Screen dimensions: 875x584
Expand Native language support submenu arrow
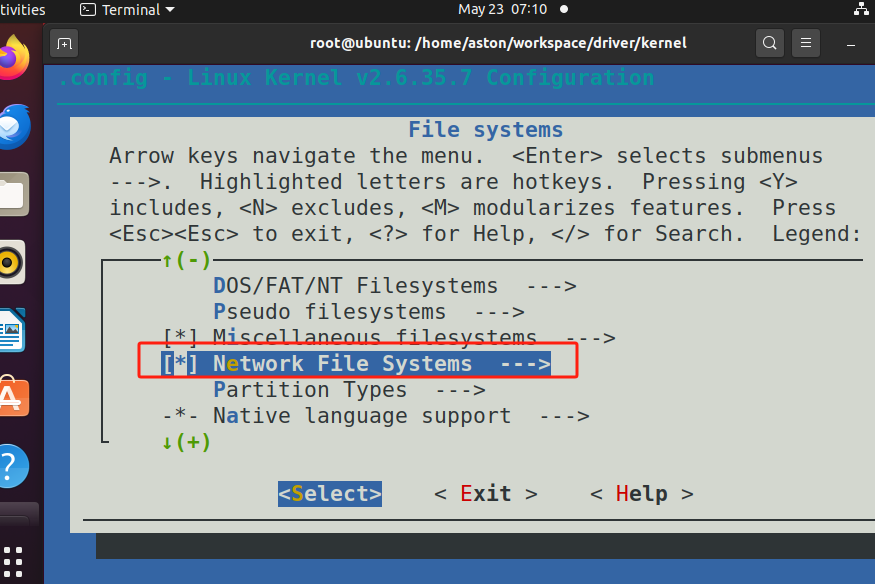564,416
